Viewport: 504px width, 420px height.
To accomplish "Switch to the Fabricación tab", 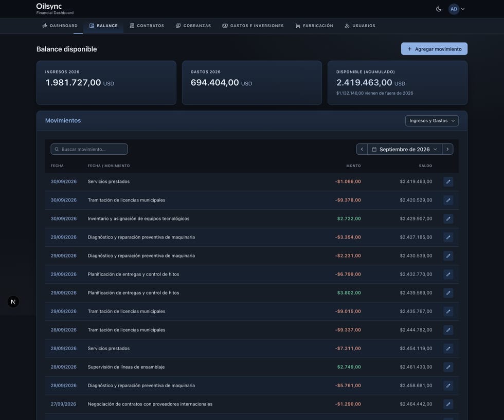I will click(x=314, y=26).
